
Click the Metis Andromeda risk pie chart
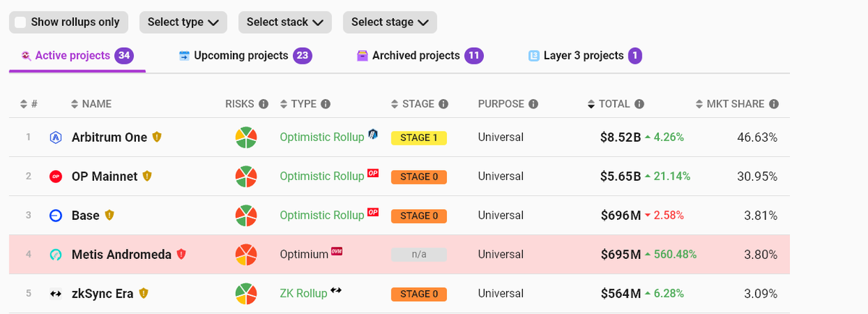(247, 255)
